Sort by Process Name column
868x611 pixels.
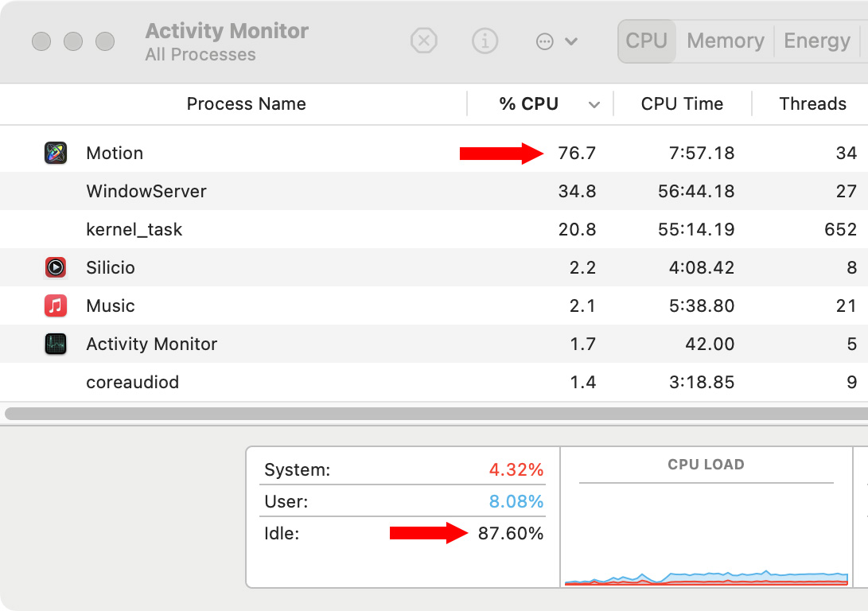point(246,104)
